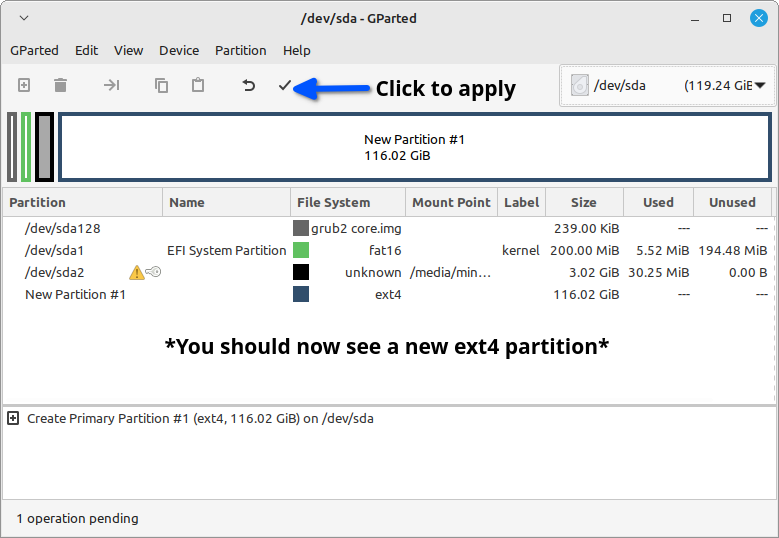Click the 3.02 GiB size cell
The height and width of the screenshot is (538, 779).
click(594, 272)
